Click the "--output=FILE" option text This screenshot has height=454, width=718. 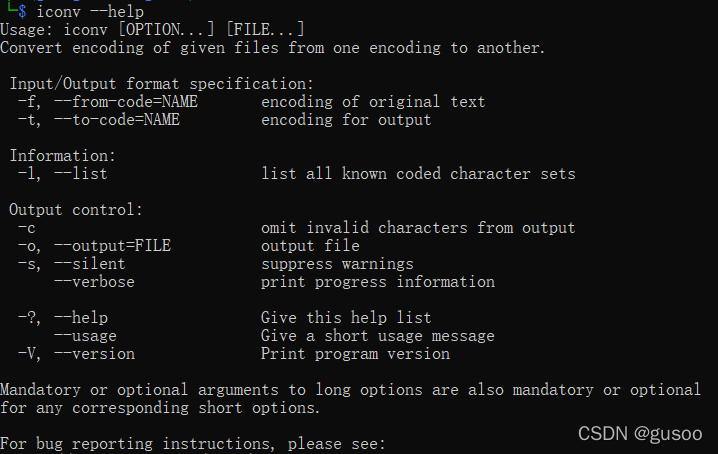tap(112, 246)
